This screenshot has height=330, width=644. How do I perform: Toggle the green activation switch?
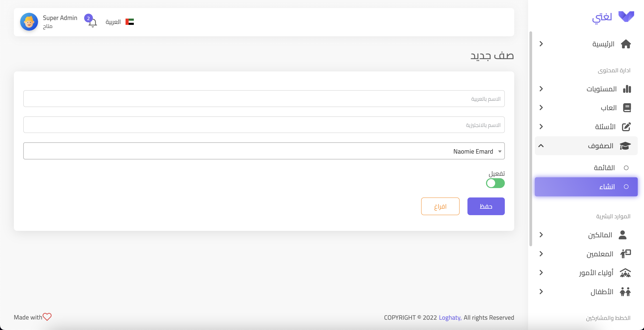click(495, 183)
